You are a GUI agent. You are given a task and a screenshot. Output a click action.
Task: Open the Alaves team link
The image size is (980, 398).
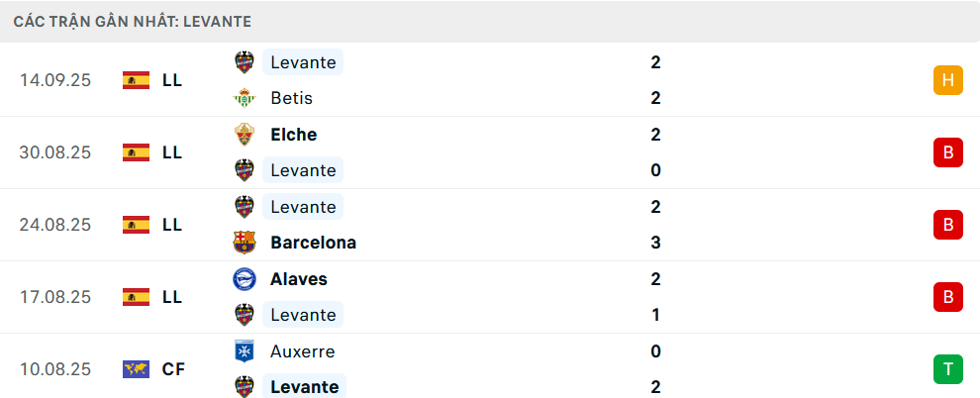298,279
